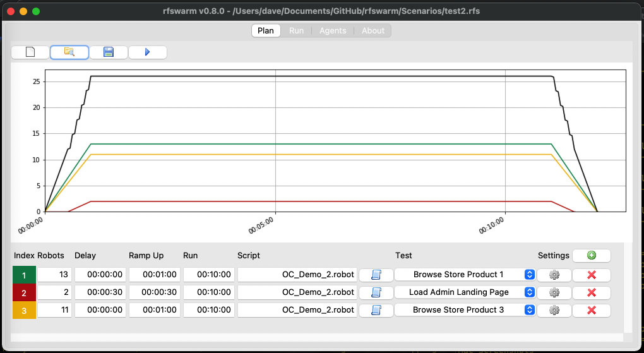The image size is (644, 353).
Task: Edit row 3 Delay field
Action: [x=100, y=310]
